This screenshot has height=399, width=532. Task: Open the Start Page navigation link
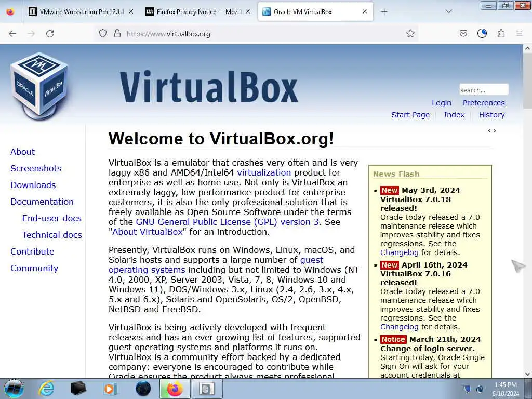(410, 115)
